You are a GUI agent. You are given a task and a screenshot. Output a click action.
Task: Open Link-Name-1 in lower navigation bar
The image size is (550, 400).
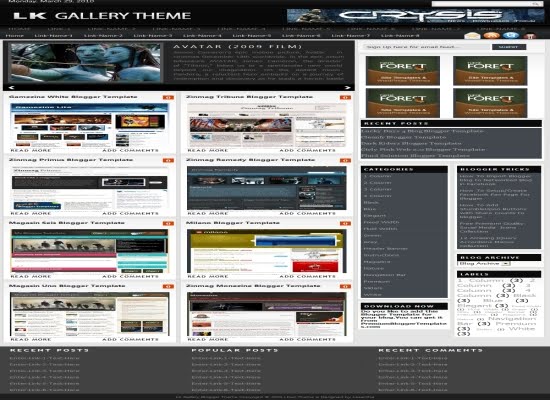click(53, 35)
